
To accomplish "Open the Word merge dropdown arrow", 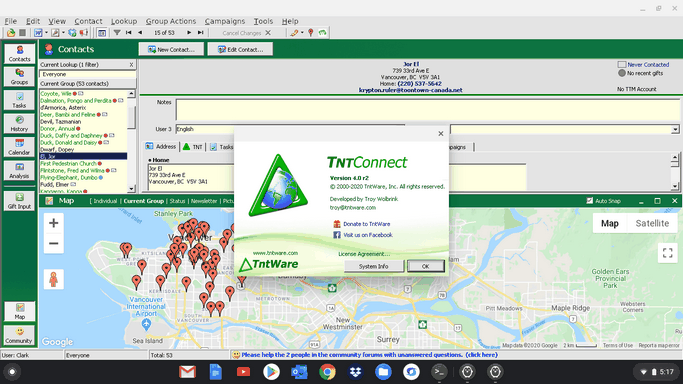I will (x=46, y=33).
